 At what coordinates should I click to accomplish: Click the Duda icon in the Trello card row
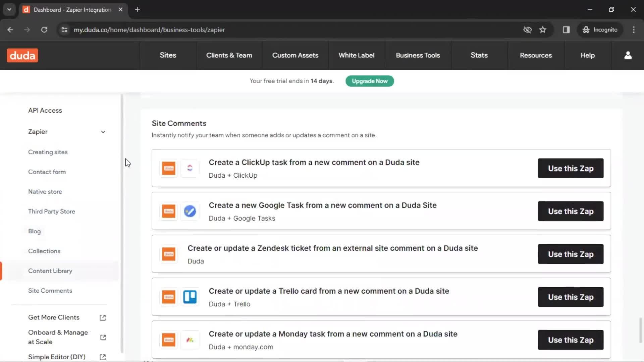coord(169,297)
